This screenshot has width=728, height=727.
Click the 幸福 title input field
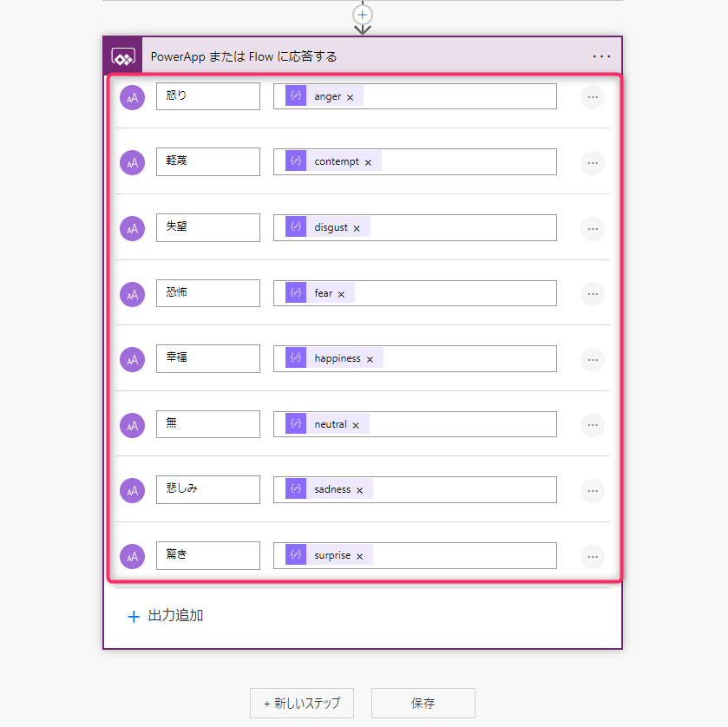tap(207, 358)
